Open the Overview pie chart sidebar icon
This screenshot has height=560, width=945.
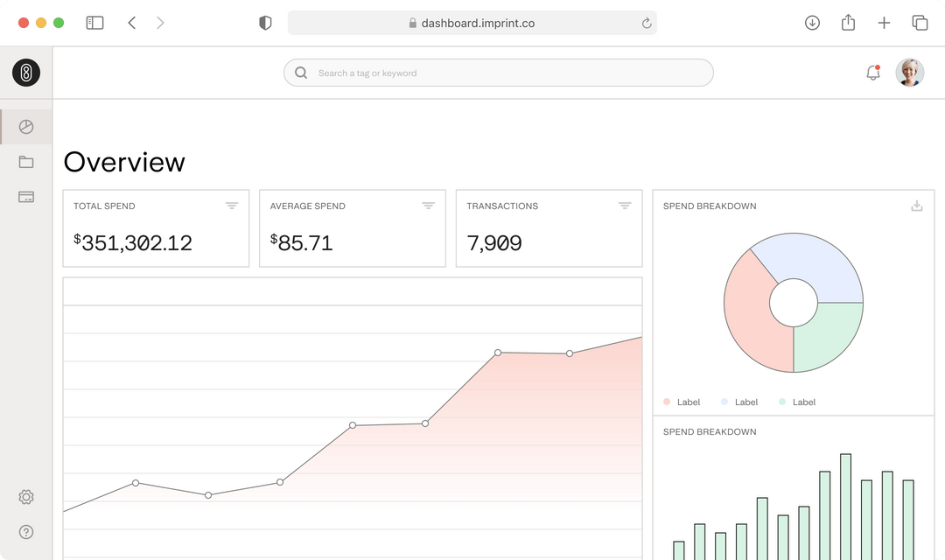[26, 127]
